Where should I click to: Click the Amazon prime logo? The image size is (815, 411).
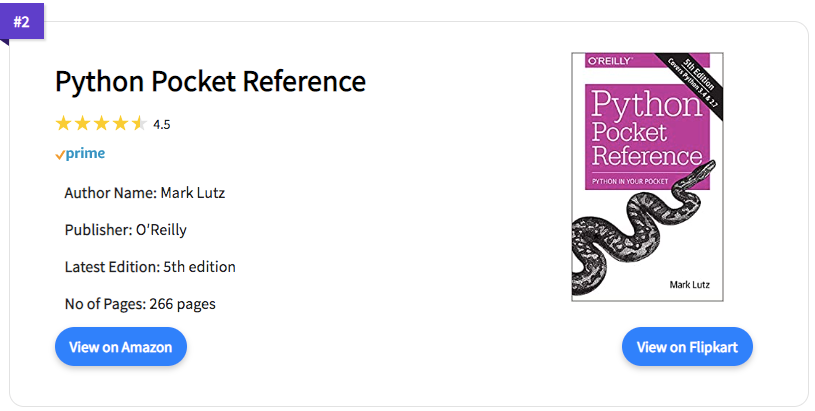pos(81,154)
